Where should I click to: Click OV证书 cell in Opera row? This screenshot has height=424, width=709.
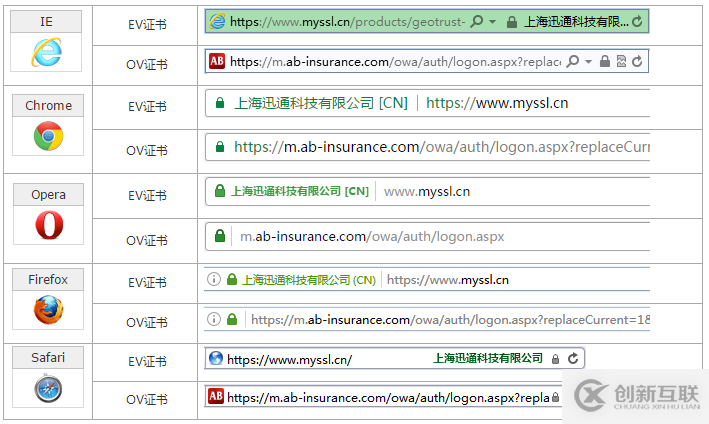tap(147, 240)
